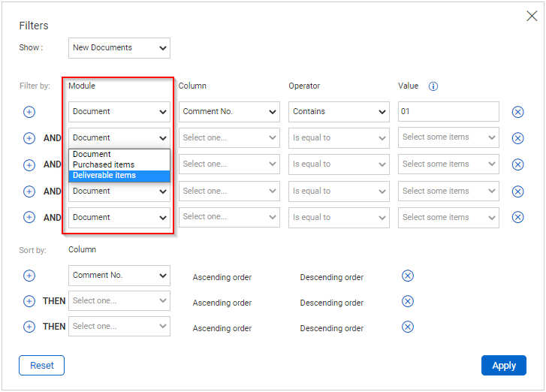Viewport: 546px width, 392px height.
Task: Click the Reset button
Action: click(41, 366)
